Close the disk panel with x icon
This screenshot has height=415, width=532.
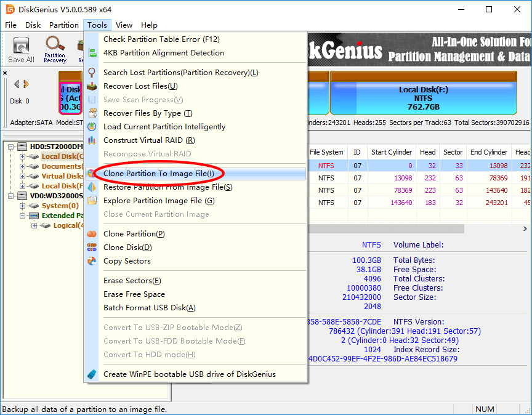[5, 73]
